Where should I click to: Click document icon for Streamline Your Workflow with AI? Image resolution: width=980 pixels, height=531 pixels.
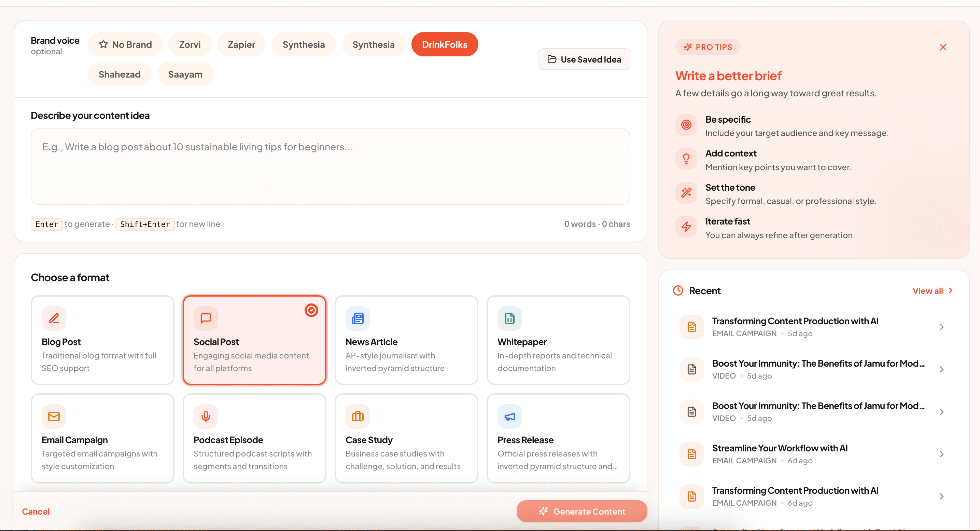[x=691, y=454]
